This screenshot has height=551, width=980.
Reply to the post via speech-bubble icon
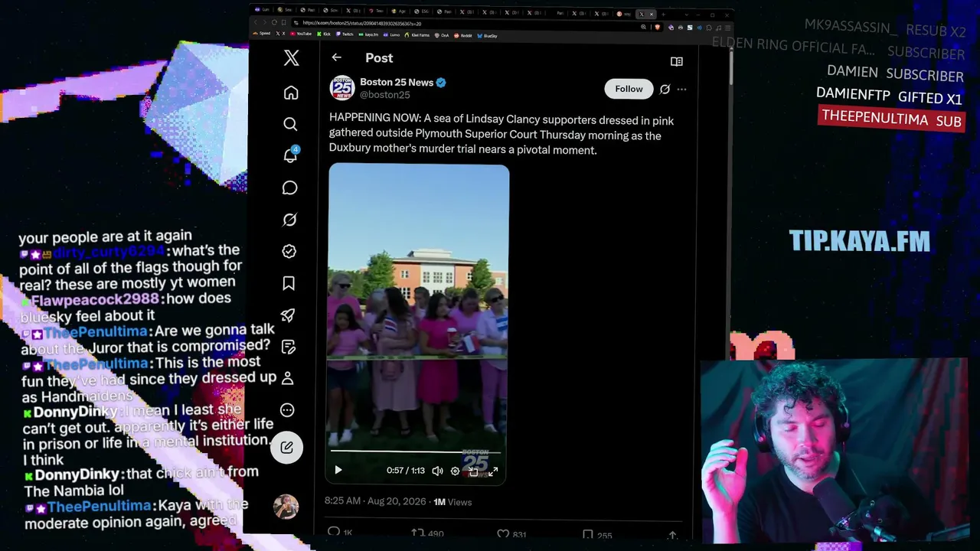(334, 532)
